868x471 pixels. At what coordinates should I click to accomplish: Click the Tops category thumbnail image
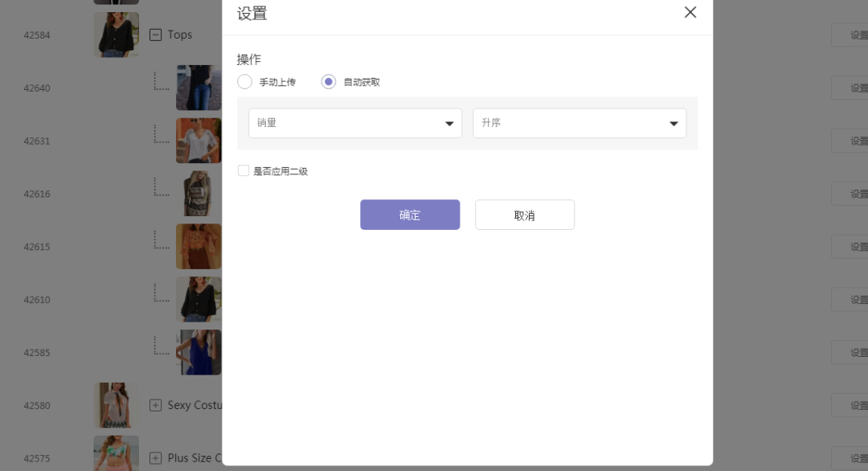[116, 35]
